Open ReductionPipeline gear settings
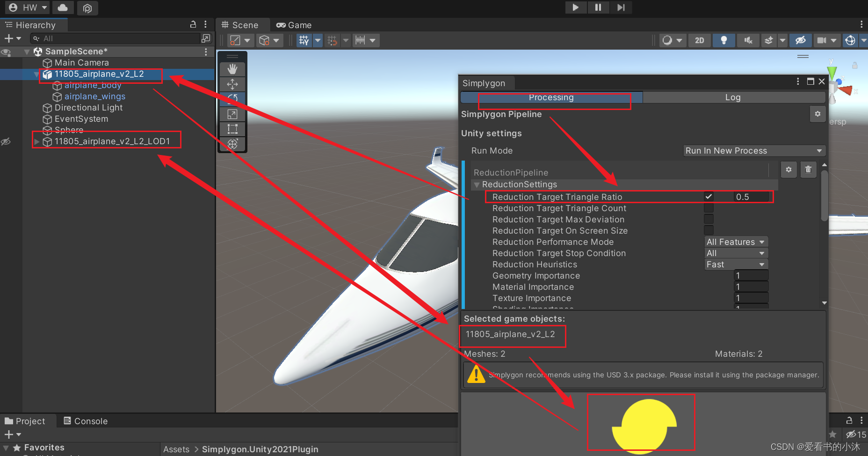Image resolution: width=868 pixels, height=456 pixels. pyautogui.click(x=788, y=169)
